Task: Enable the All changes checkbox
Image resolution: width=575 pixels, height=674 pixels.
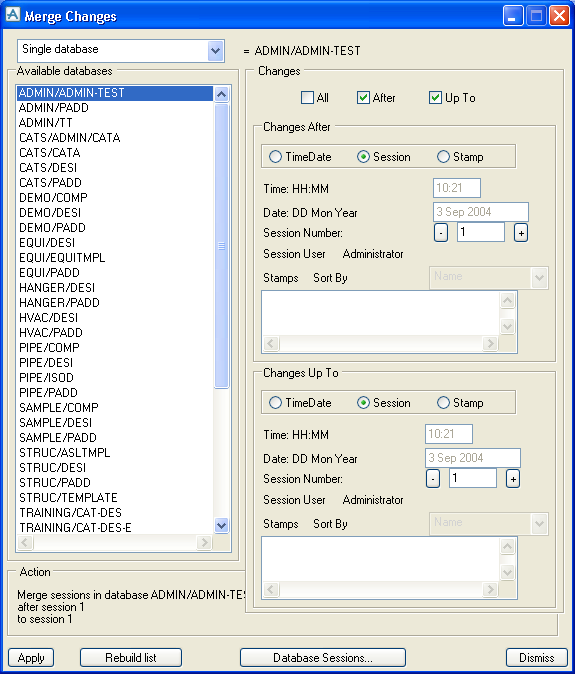Action: tap(307, 98)
